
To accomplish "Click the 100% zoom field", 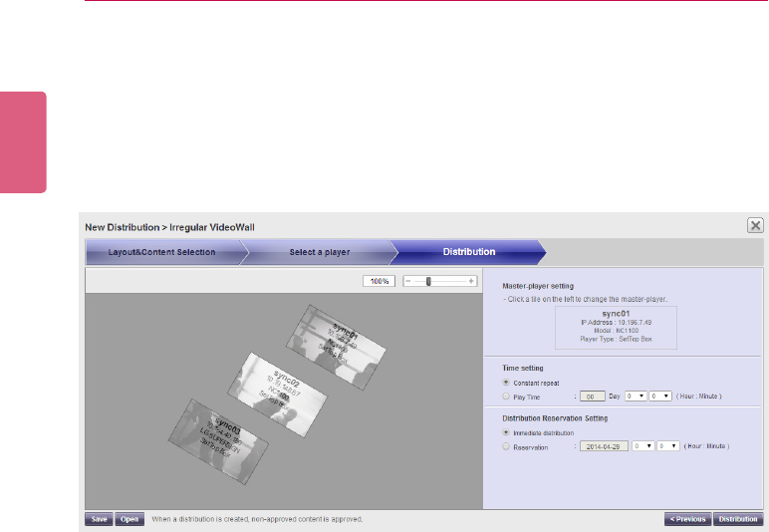I will tap(380, 281).
